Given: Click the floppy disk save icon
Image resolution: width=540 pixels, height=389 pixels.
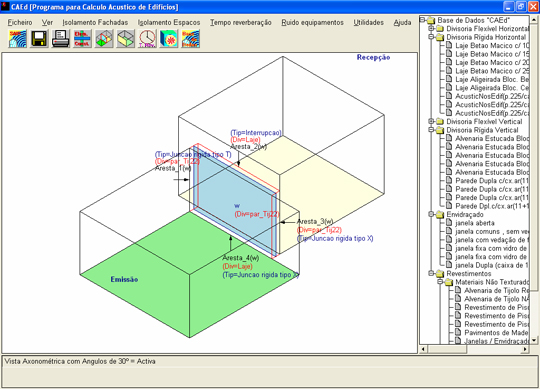Looking at the screenshot, I should (x=39, y=38).
